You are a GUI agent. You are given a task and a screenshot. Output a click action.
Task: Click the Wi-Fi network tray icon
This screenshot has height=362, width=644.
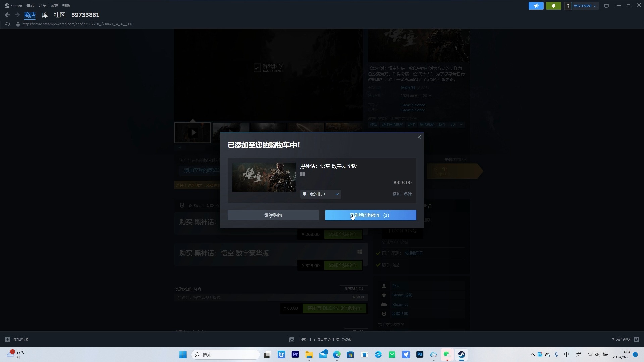click(x=590, y=355)
